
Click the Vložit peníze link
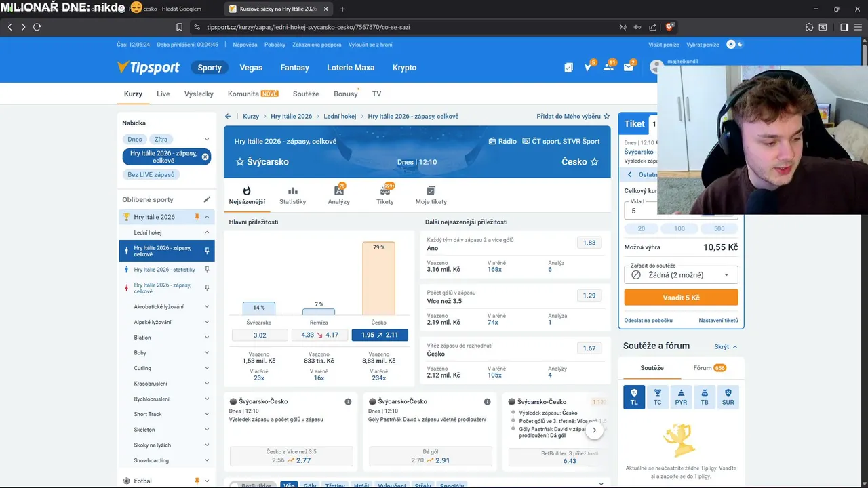pyautogui.click(x=664, y=45)
